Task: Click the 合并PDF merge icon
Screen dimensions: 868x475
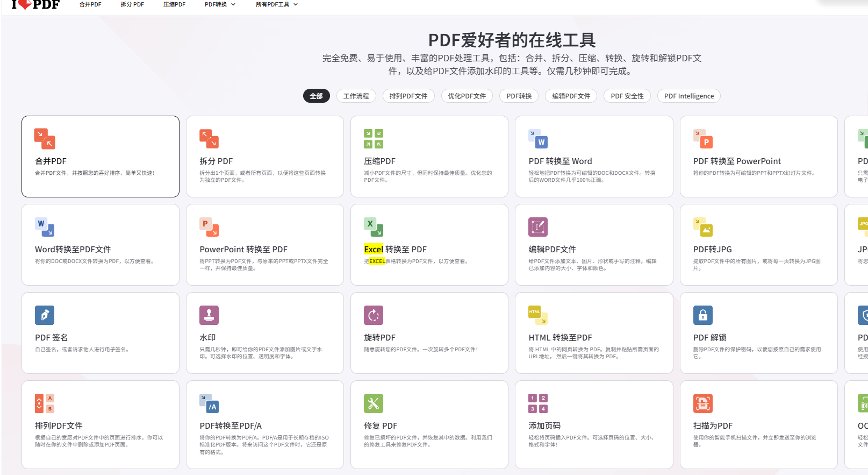Action: pyautogui.click(x=45, y=139)
